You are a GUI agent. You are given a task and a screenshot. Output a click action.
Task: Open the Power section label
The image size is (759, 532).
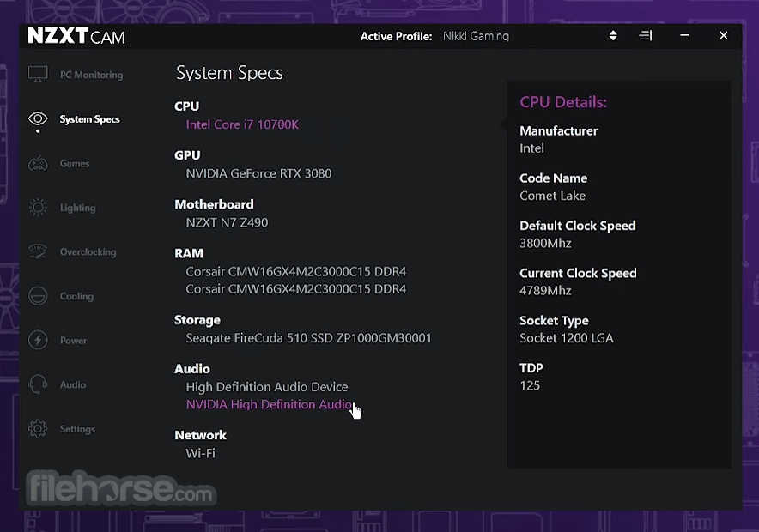point(74,341)
